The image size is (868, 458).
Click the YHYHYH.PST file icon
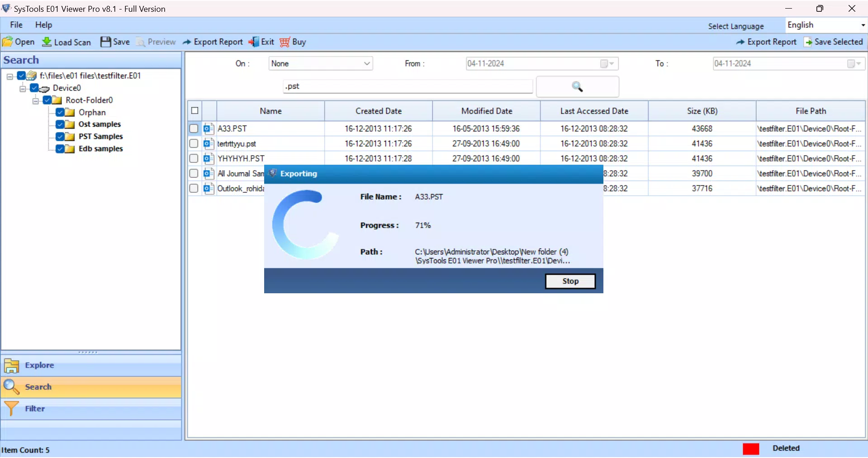(x=209, y=158)
